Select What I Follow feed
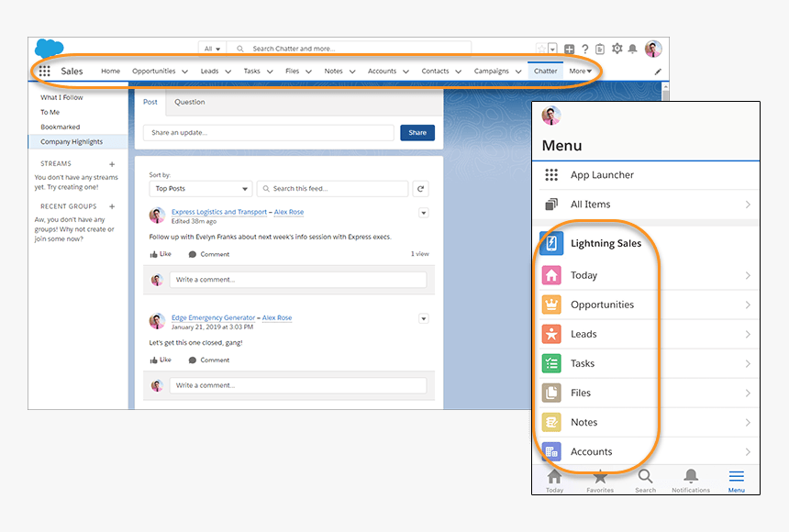 tap(61, 97)
